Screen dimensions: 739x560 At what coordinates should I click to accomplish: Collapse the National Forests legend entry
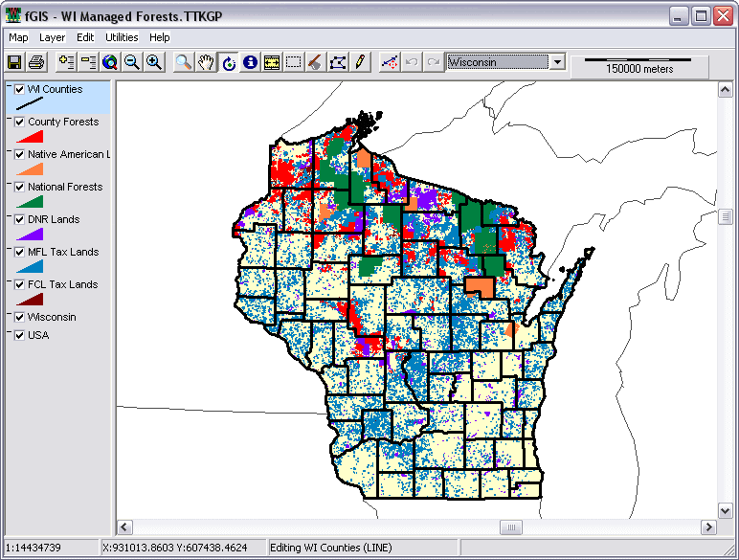click(10, 184)
